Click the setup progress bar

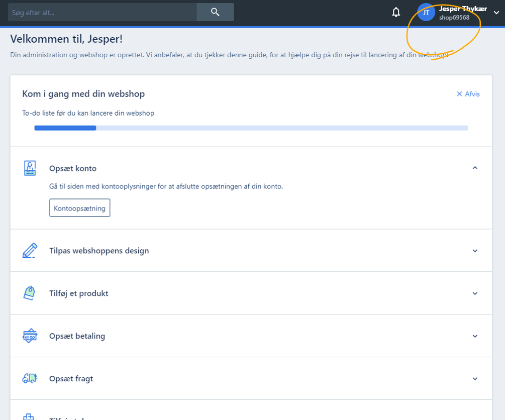coord(251,128)
